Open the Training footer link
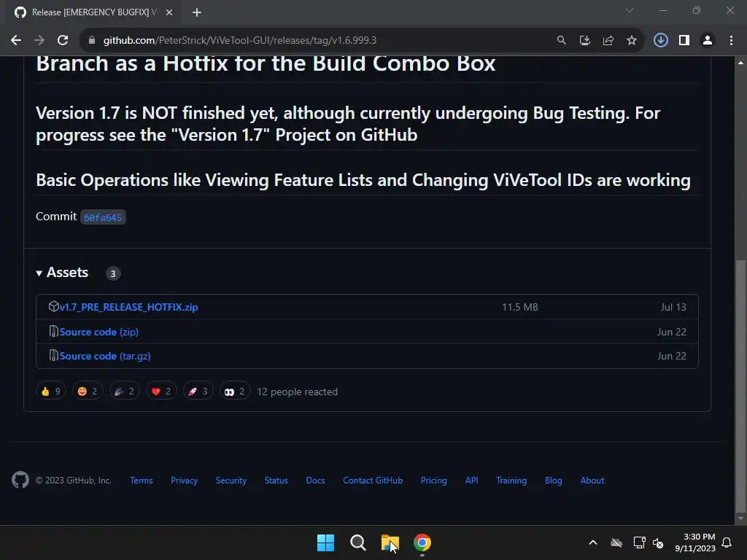Image resolution: width=747 pixels, height=560 pixels. pyautogui.click(x=511, y=481)
